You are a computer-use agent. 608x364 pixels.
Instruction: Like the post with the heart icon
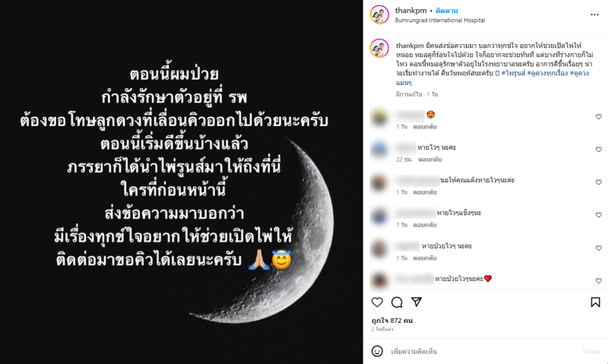pyautogui.click(x=377, y=302)
